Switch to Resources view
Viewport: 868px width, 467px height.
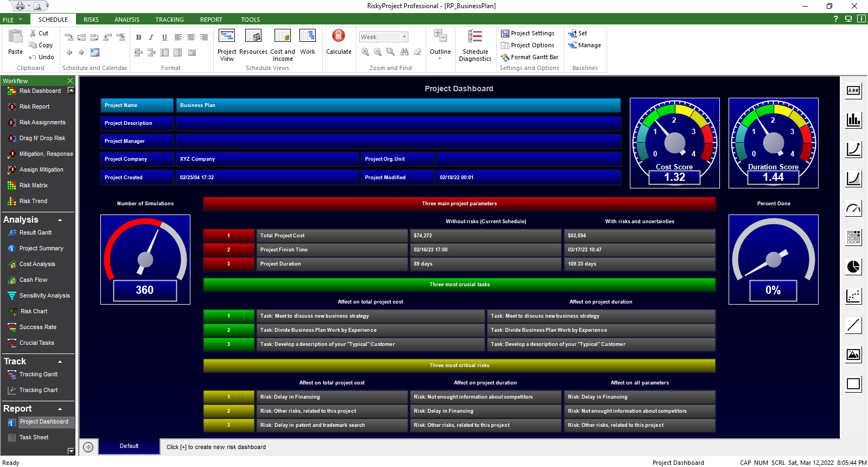tap(253, 42)
